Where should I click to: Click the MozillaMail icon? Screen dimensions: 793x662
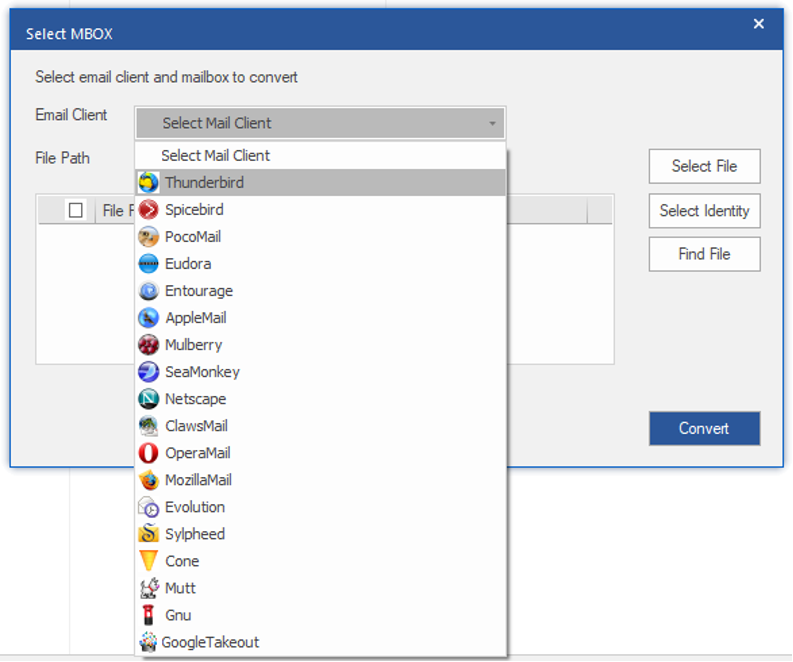click(148, 480)
